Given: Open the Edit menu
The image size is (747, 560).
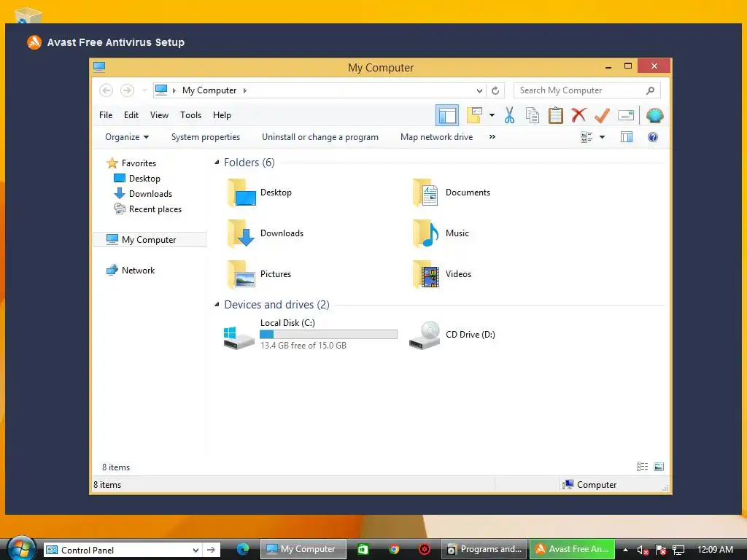Looking at the screenshot, I should [x=131, y=114].
